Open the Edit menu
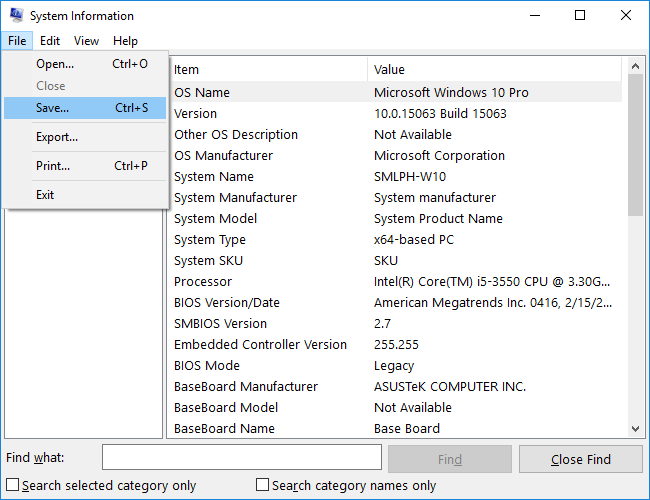The image size is (650, 500). click(x=50, y=41)
